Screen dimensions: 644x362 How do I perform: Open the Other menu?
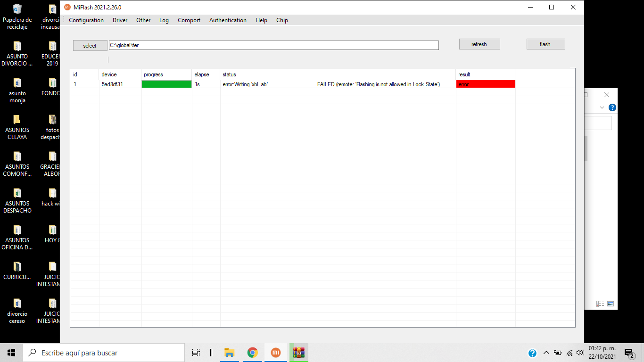(143, 20)
